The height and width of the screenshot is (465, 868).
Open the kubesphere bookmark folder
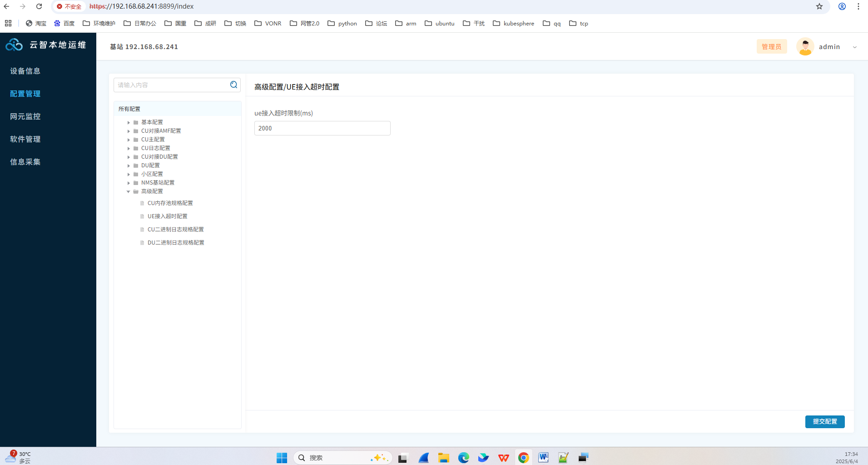[514, 23]
